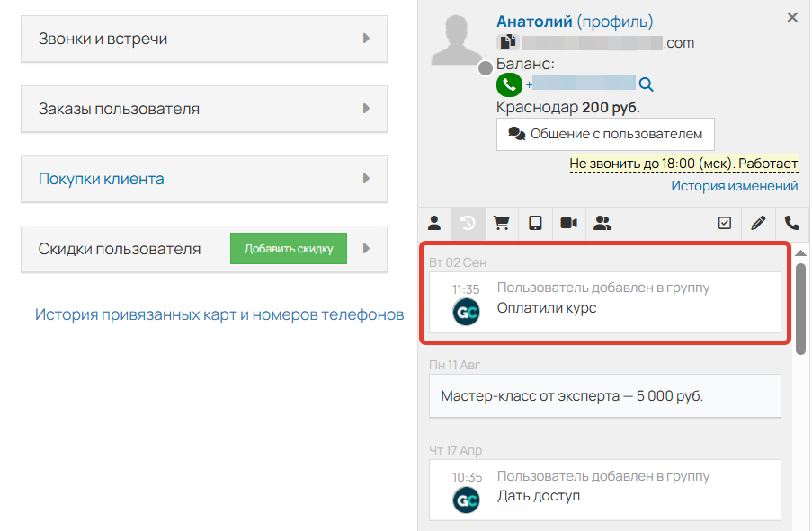The width and height of the screenshot is (812, 531).
Task: Open the phone calls icon
Action: (x=790, y=223)
